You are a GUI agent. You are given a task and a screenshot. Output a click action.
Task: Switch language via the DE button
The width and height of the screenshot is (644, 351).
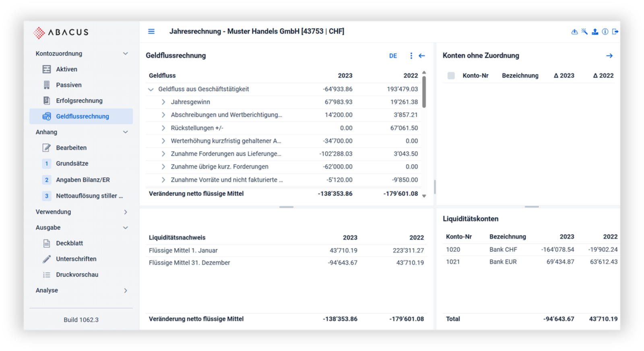click(x=393, y=56)
